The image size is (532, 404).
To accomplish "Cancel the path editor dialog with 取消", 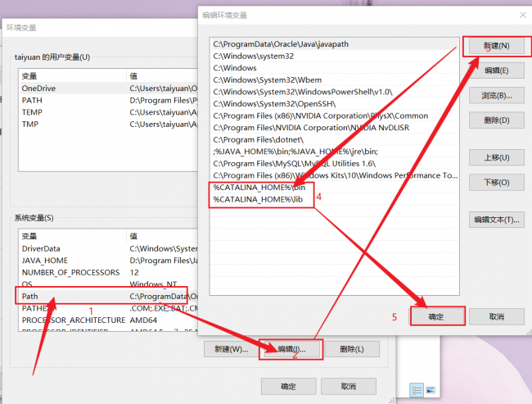I will click(x=496, y=316).
